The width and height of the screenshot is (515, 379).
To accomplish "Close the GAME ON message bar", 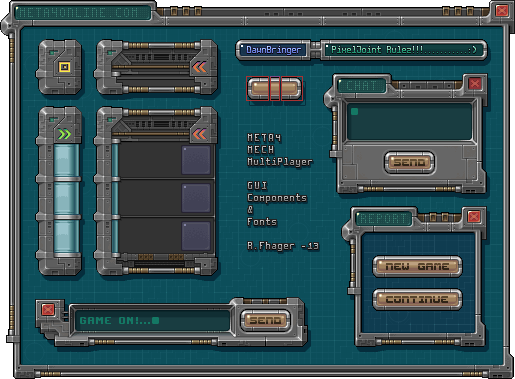I will 48,309.
